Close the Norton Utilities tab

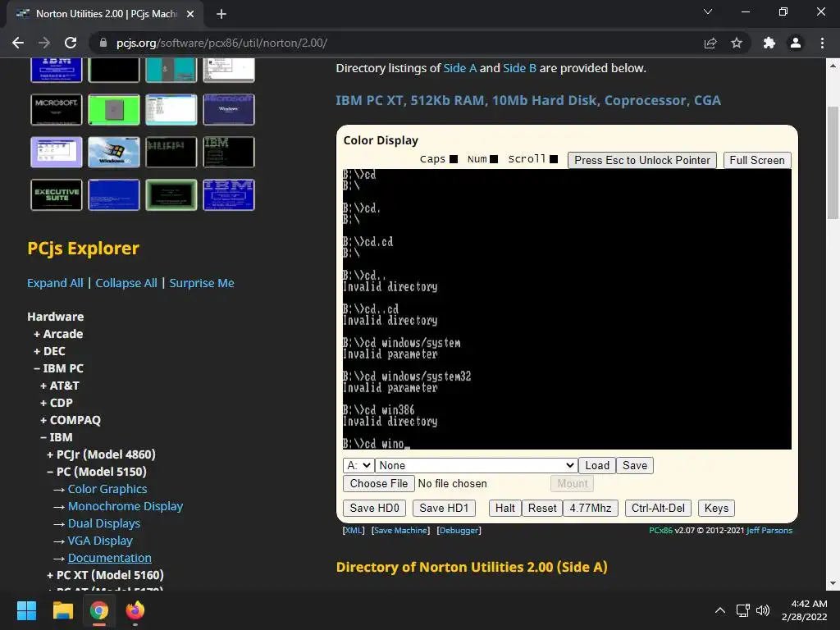point(190,14)
